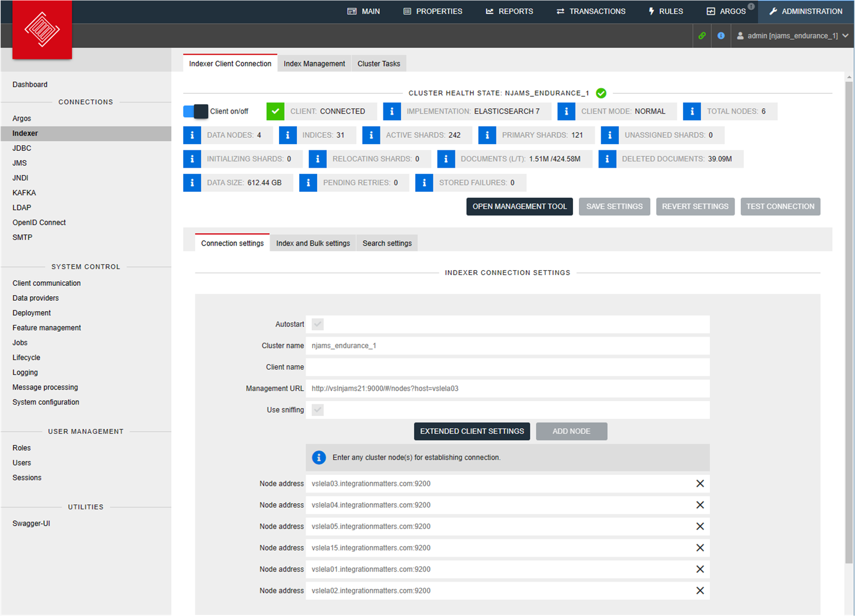Click info icon next to Primary Shards

pyautogui.click(x=487, y=135)
